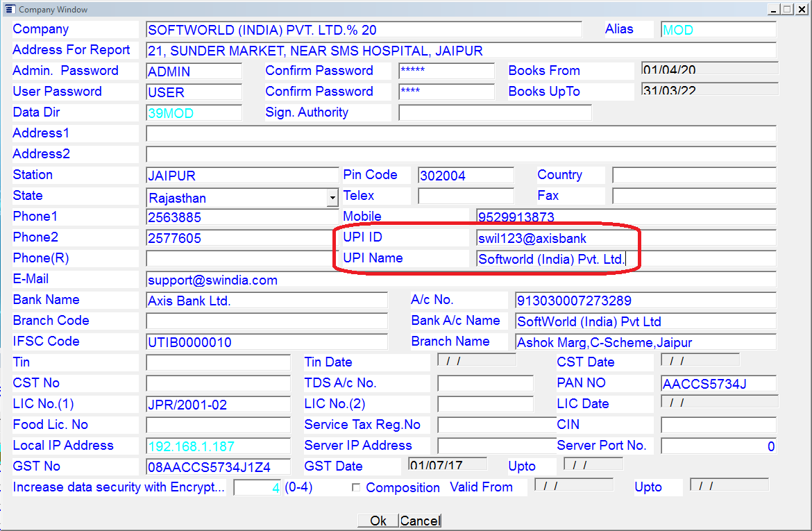Minimize the Company Window
The height and width of the screenshot is (531, 812).
774,9
